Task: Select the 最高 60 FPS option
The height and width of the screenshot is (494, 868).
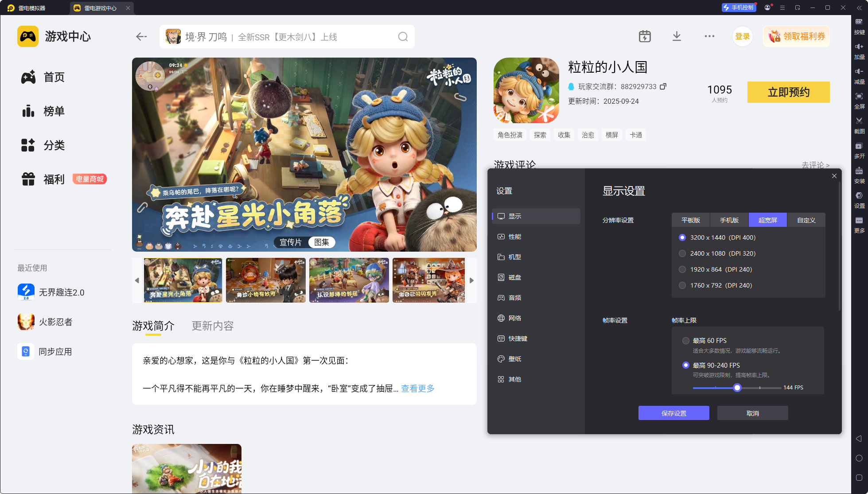Action: click(686, 341)
